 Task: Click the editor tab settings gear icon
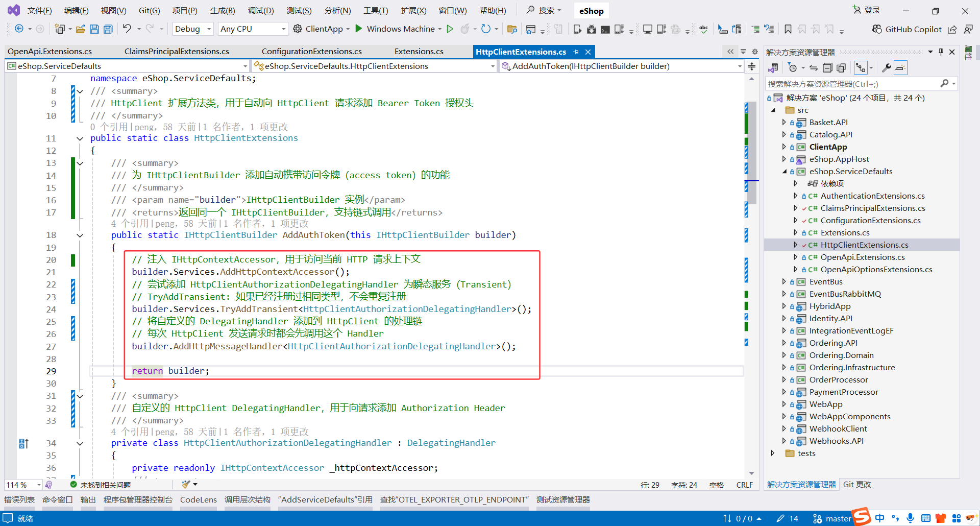pos(755,52)
